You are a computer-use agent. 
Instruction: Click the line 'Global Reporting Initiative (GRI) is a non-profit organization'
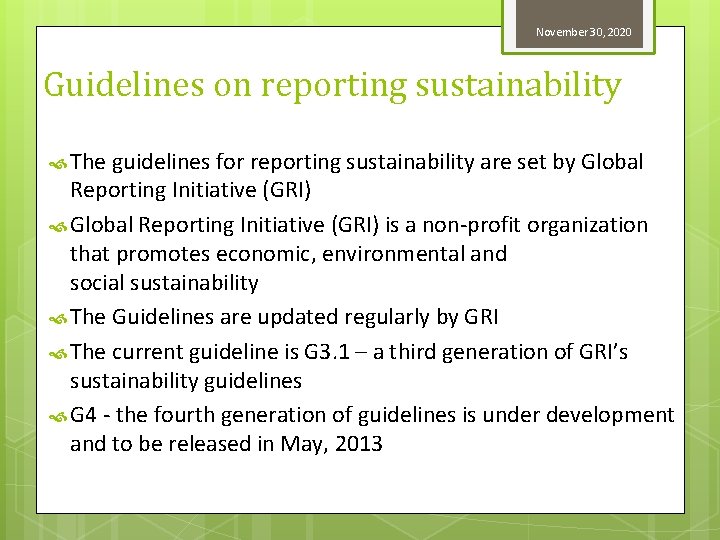tap(359, 226)
